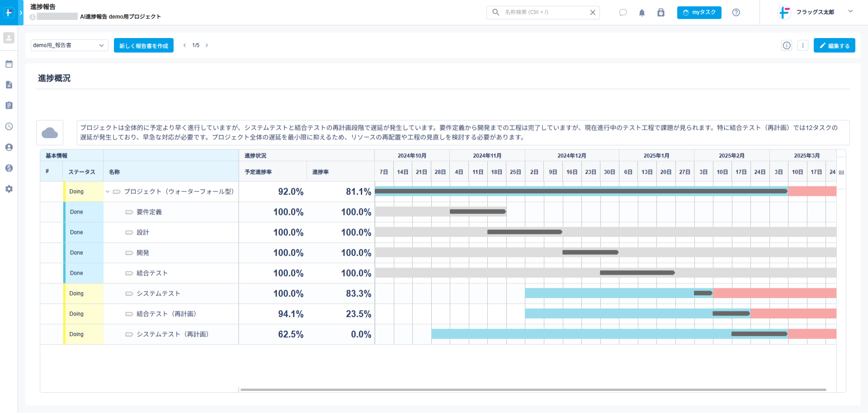Click the AI進捗報告 demo用プロジェクト project title
This screenshot has width=868, height=414.
pyautogui.click(x=120, y=17)
